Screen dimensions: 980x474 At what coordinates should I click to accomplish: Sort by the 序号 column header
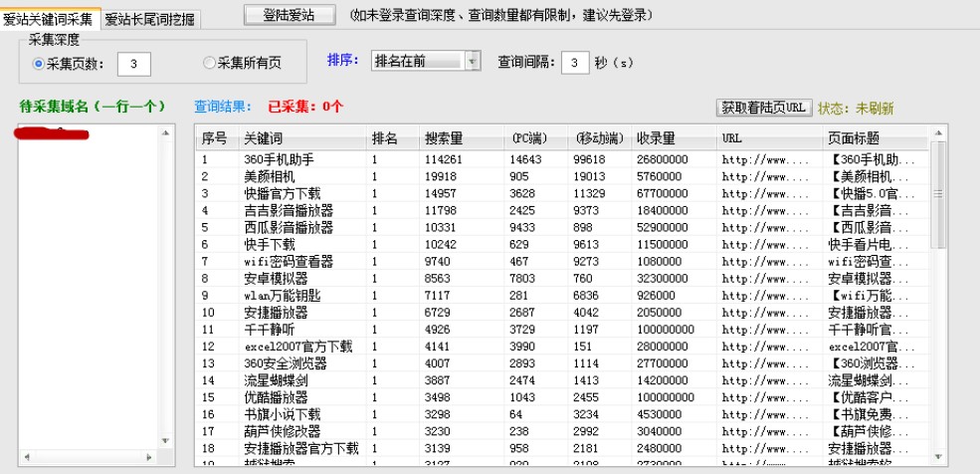[x=217, y=138]
